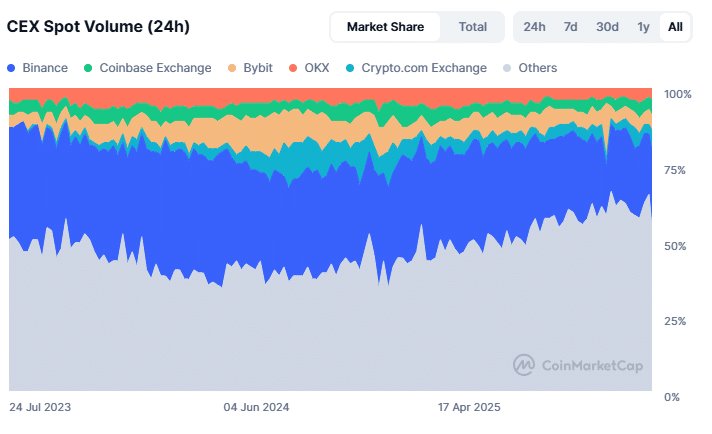The height and width of the screenshot is (434, 712).
Task: Click the OKX red legend dot
Action: pos(293,68)
